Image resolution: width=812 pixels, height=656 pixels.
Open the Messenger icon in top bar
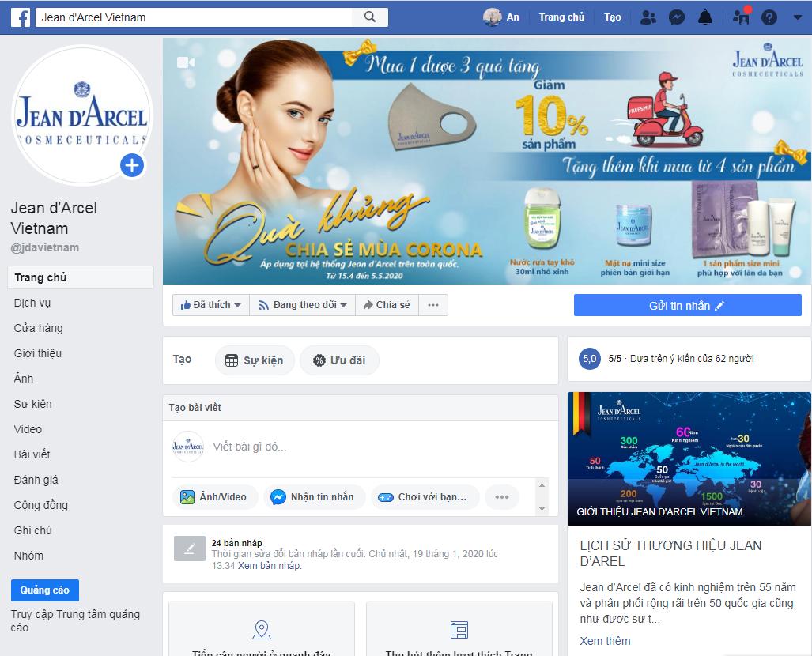coord(676,17)
